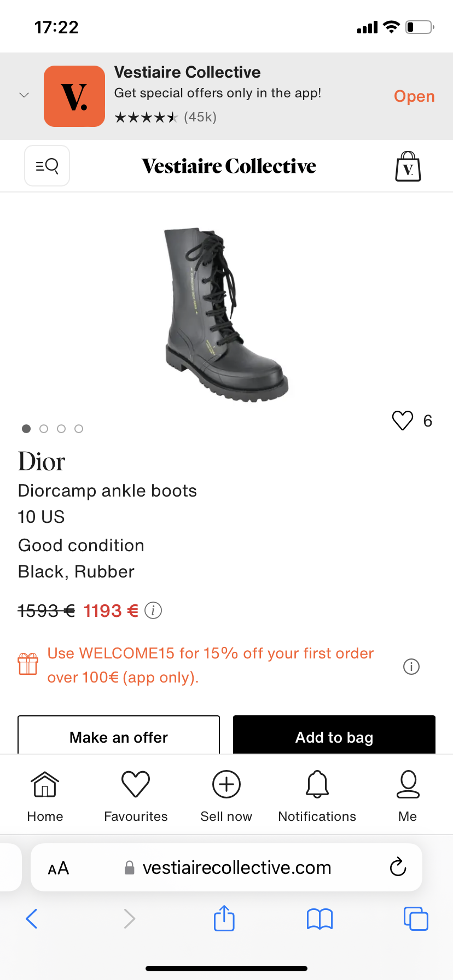This screenshot has width=453, height=980.
Task: Open Safari text size AA menu
Action: [x=59, y=868]
